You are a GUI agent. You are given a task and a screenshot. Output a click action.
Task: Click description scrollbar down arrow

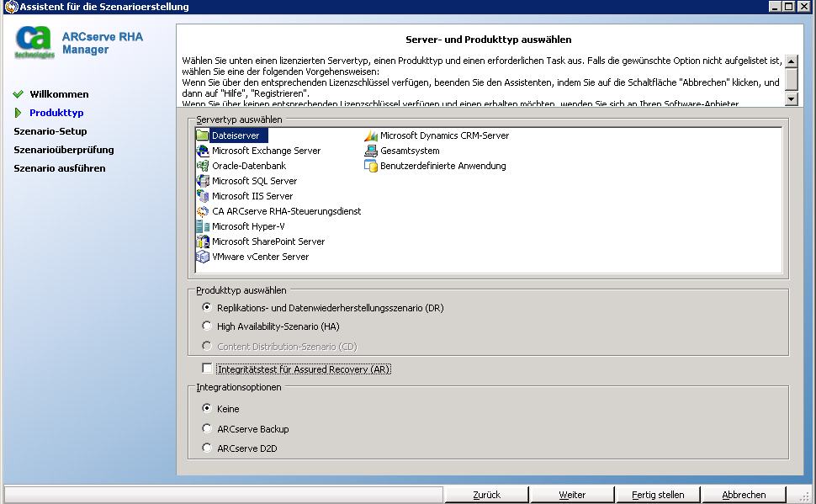click(x=791, y=99)
